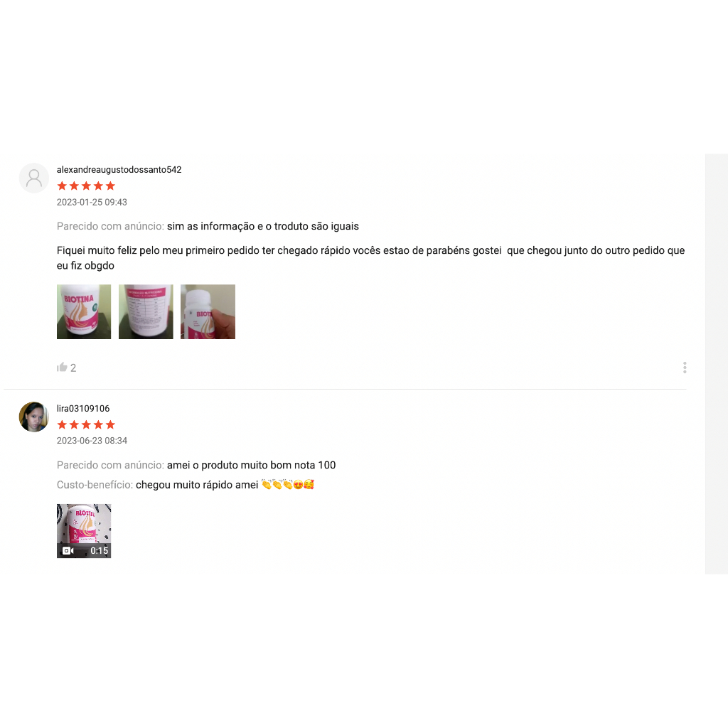
Task: Click the page scrollbar track
Action: [717, 363]
